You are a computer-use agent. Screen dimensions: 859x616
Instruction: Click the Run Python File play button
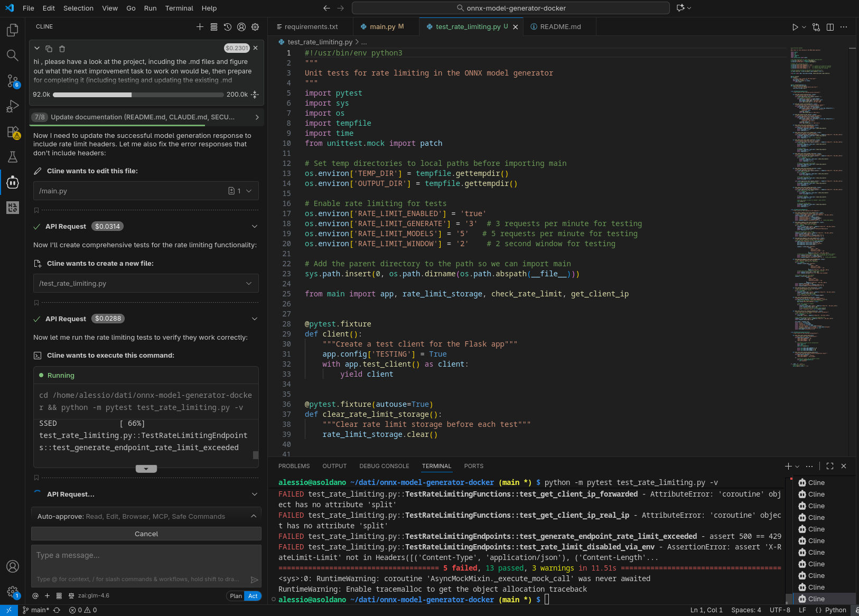795,27
